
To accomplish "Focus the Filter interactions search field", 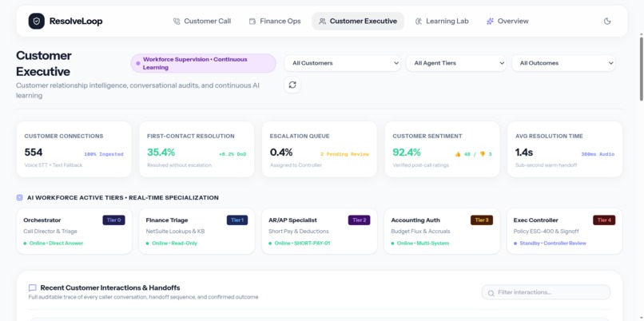I will click(x=546, y=292).
